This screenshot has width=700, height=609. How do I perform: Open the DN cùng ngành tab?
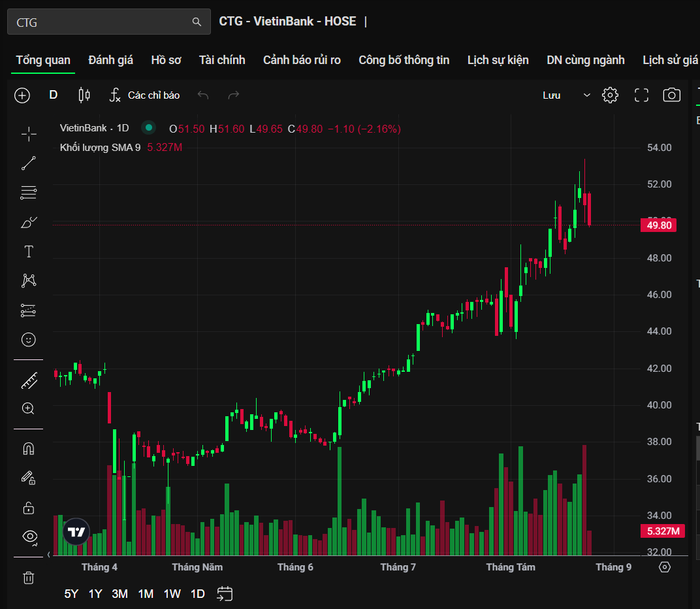(x=586, y=60)
